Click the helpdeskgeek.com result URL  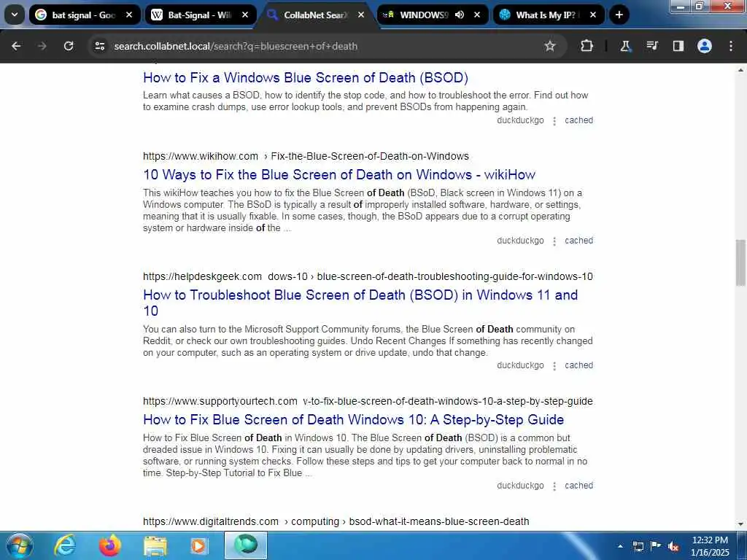coord(368,276)
